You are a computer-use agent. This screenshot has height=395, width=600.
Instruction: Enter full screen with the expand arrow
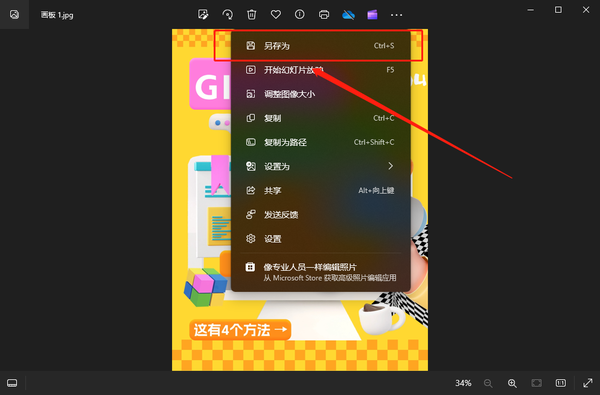pos(588,383)
